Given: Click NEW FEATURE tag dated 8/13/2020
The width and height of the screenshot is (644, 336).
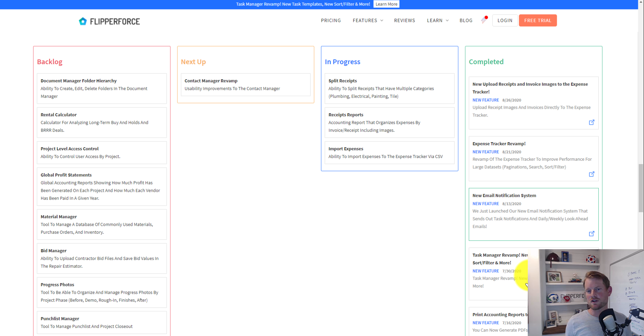Looking at the screenshot, I should [x=486, y=204].
